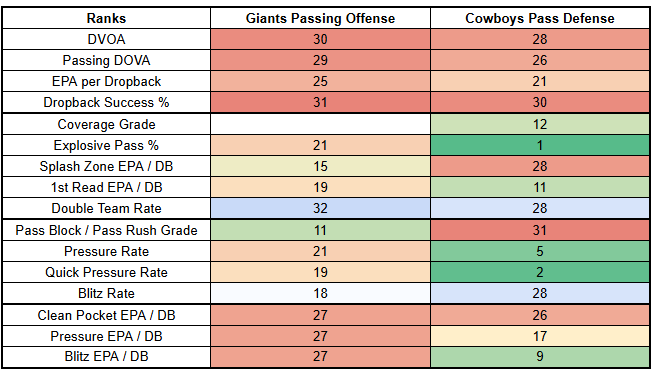Screen dimensions: 654x372
Task: Click the Clean Pocket EPA / DB label
Action: (106, 315)
